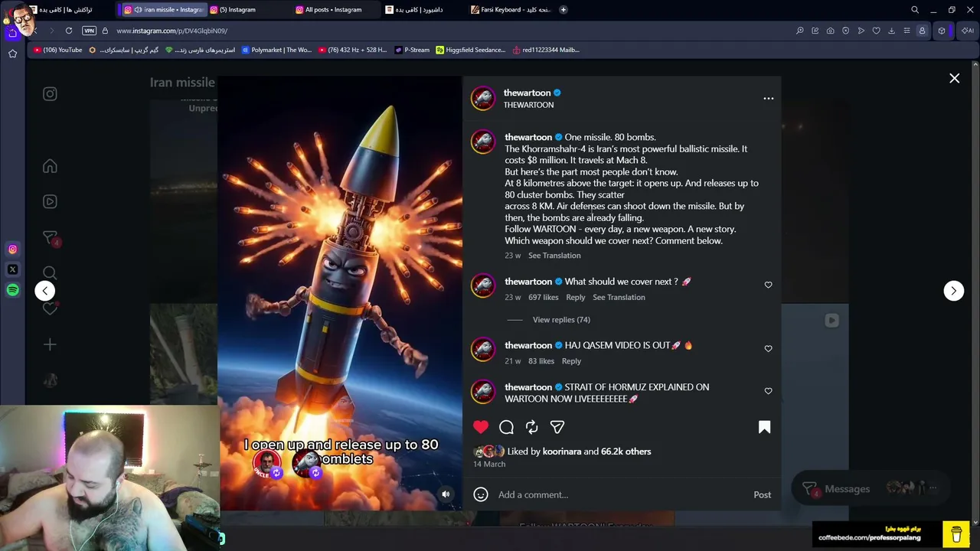Open the 'P-Stream' bookmark
Screen dimensions: 980x551
[x=413, y=50]
